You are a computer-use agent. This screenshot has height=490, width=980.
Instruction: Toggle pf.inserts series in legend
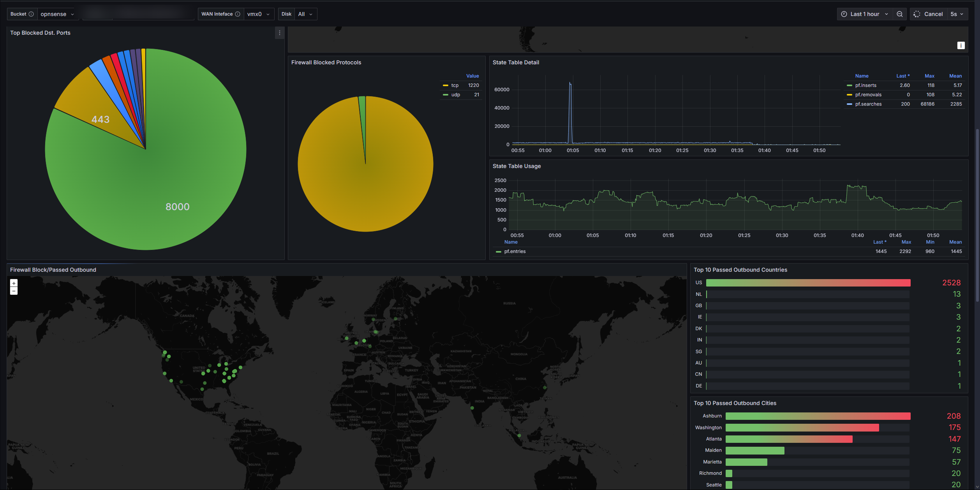click(x=865, y=85)
